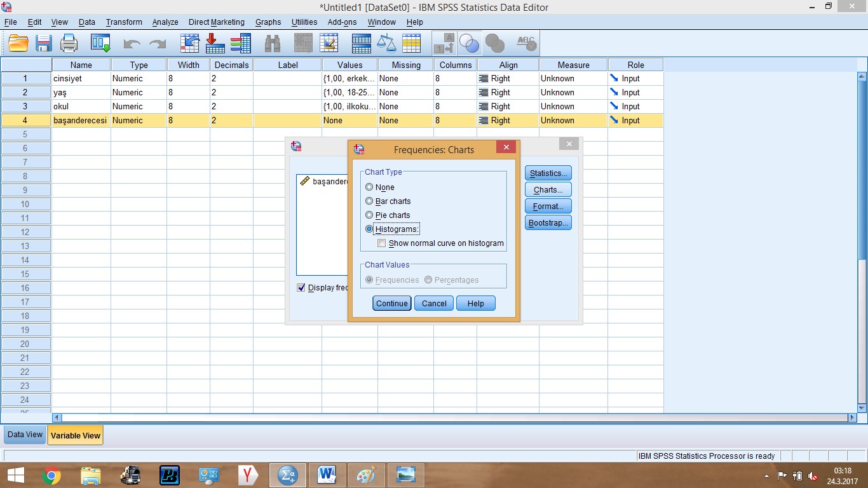Save the document with the floppy disk icon
The image size is (868, 488).
tap(44, 43)
